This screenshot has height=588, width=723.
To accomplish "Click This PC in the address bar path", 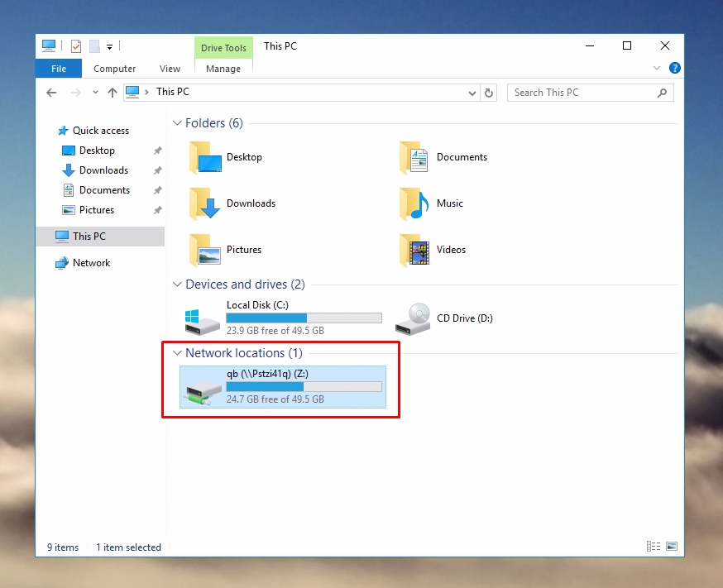I will [x=172, y=92].
